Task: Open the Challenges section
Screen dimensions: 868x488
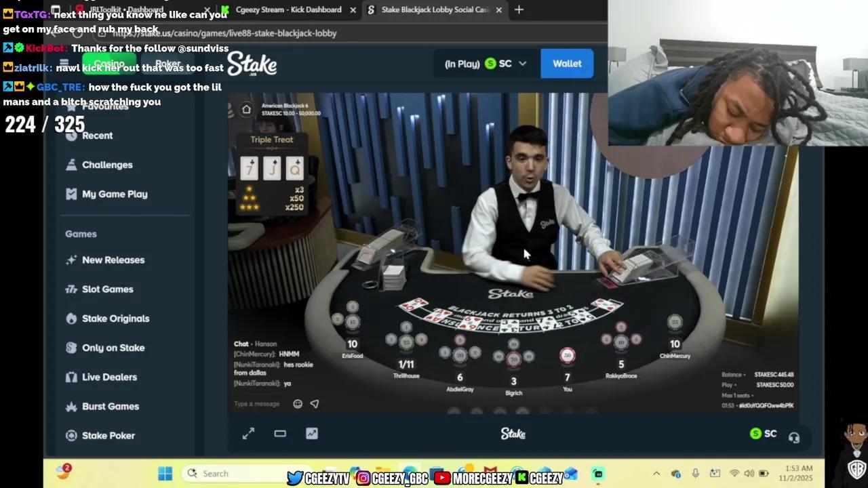Action: pos(107,165)
